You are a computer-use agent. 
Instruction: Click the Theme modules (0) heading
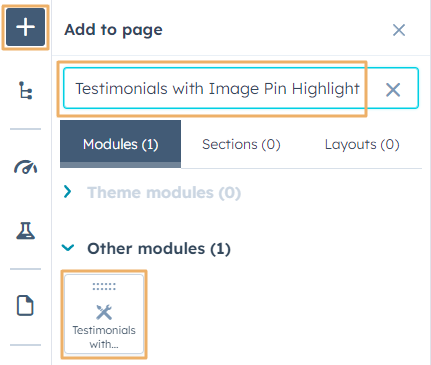tap(164, 193)
